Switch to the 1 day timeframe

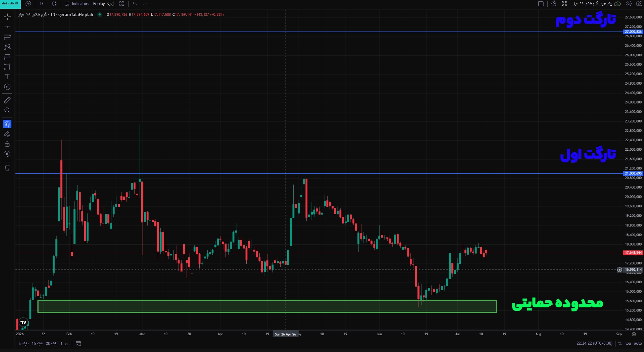coord(65,343)
